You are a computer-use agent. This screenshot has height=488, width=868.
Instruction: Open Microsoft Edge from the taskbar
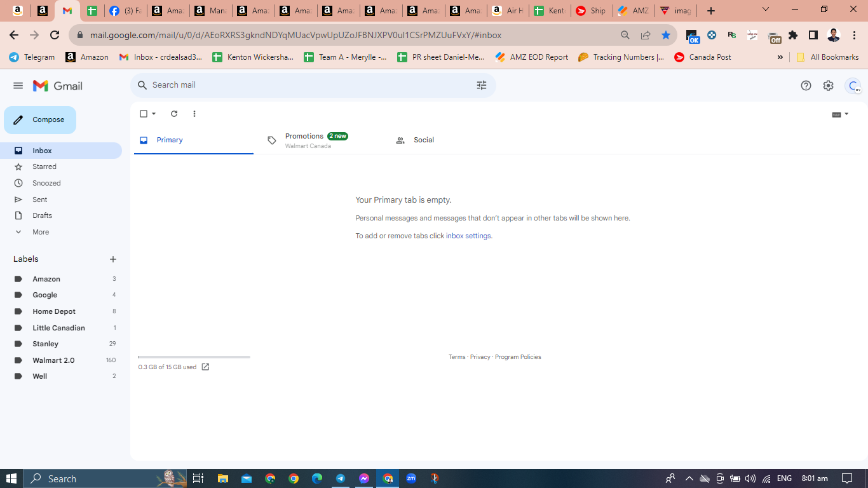pyautogui.click(x=317, y=478)
